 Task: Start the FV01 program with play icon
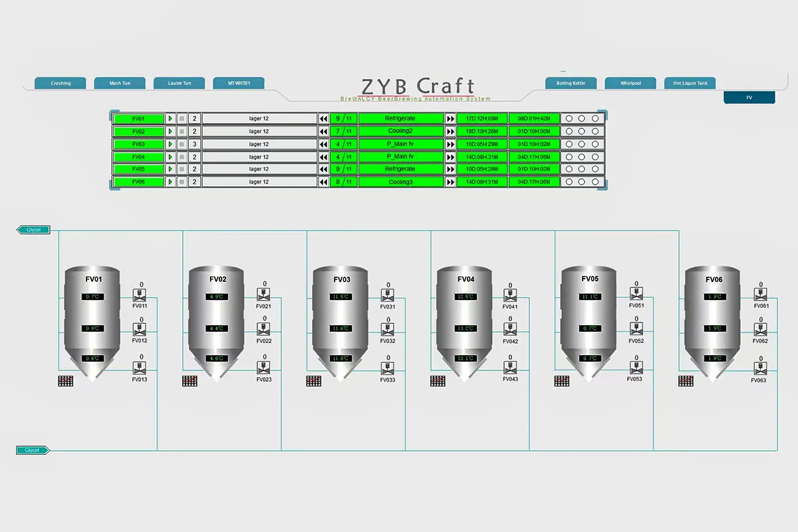click(170, 118)
